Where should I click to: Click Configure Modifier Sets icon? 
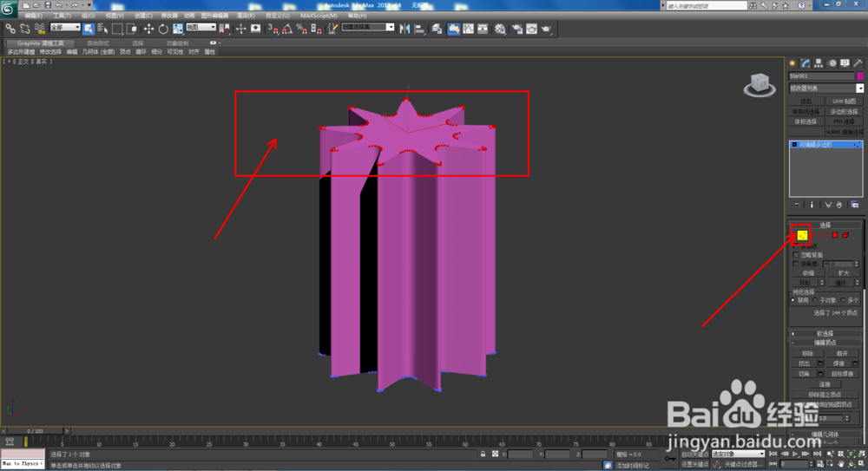click(x=855, y=205)
